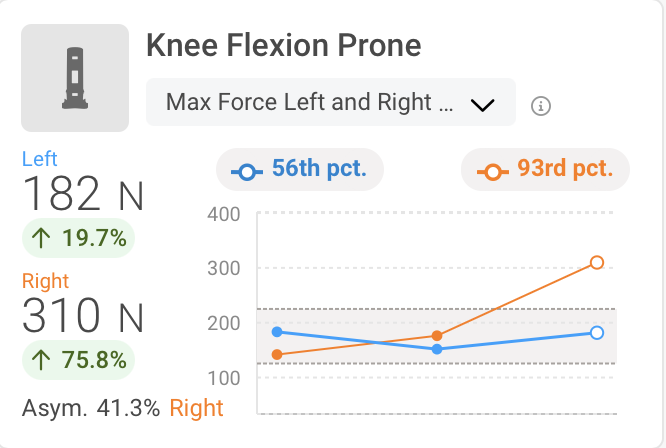666x448 pixels.
Task: Click the Asym. 41.3% Right label
Action: click(x=122, y=408)
